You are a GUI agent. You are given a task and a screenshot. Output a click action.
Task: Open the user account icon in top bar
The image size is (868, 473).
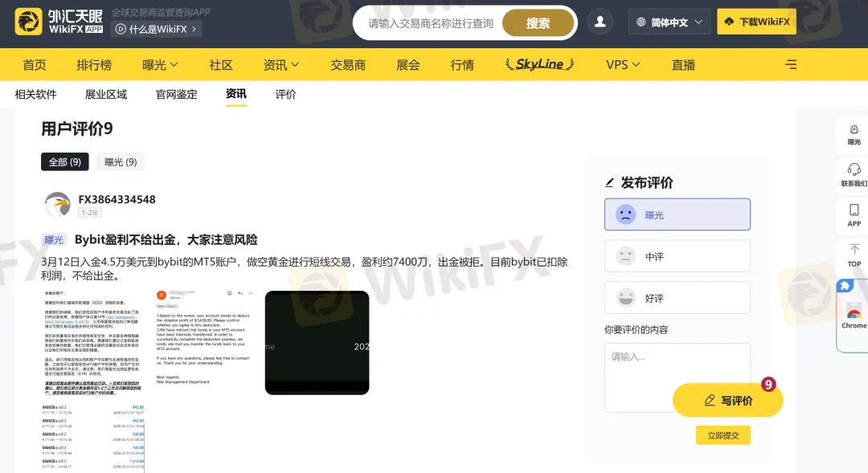click(x=600, y=22)
